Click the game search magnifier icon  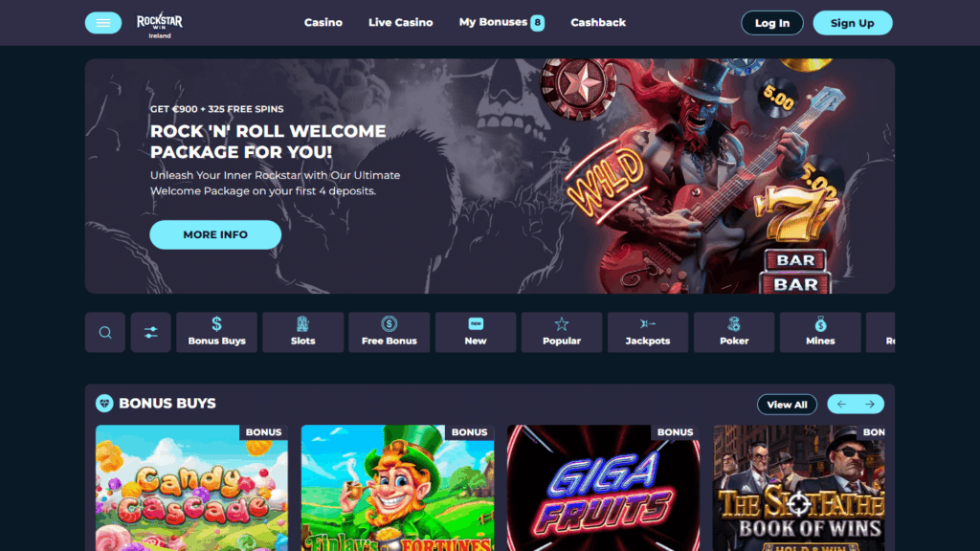tap(105, 332)
